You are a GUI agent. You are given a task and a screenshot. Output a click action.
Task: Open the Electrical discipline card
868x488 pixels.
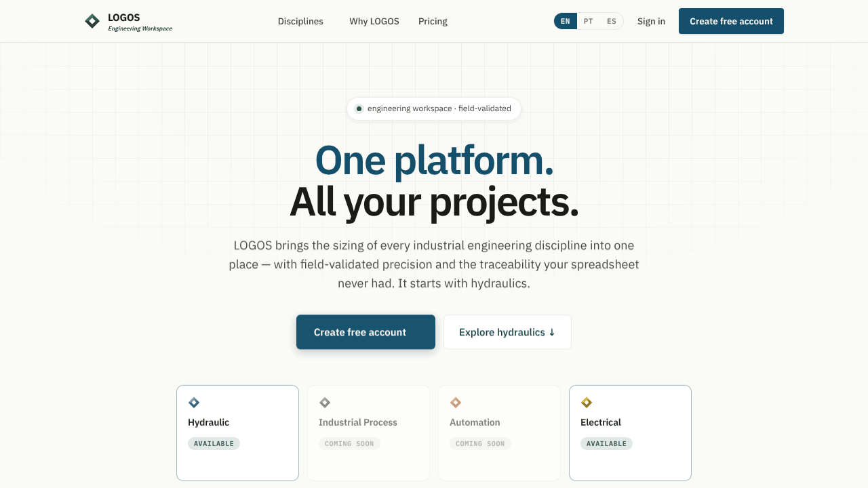pos(630,433)
